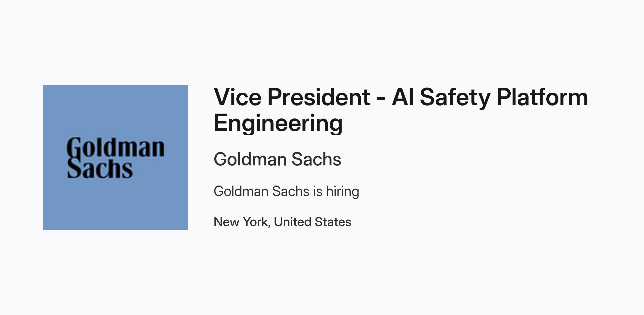Click the United States location text
644x315 pixels.
tap(313, 222)
